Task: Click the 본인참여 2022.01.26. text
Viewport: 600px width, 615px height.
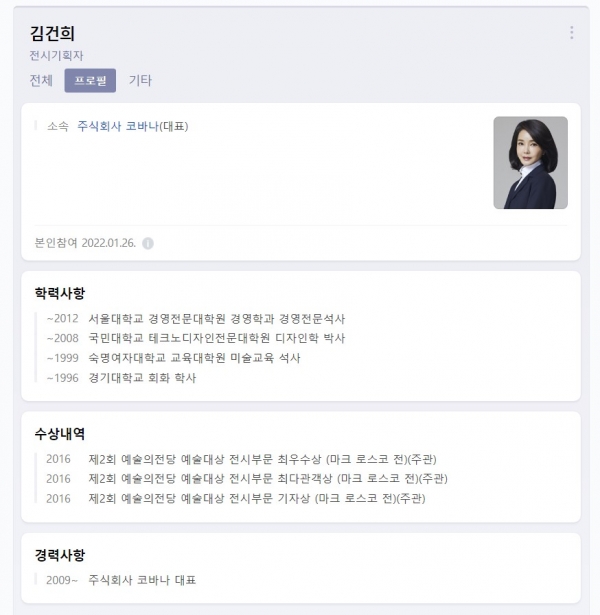Action: pyautogui.click(x=85, y=243)
